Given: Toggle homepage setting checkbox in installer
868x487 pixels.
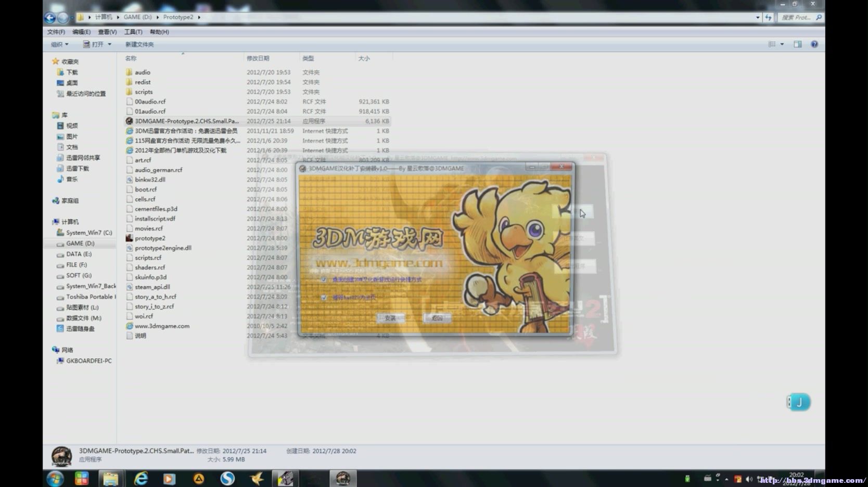Looking at the screenshot, I should pos(324,298).
